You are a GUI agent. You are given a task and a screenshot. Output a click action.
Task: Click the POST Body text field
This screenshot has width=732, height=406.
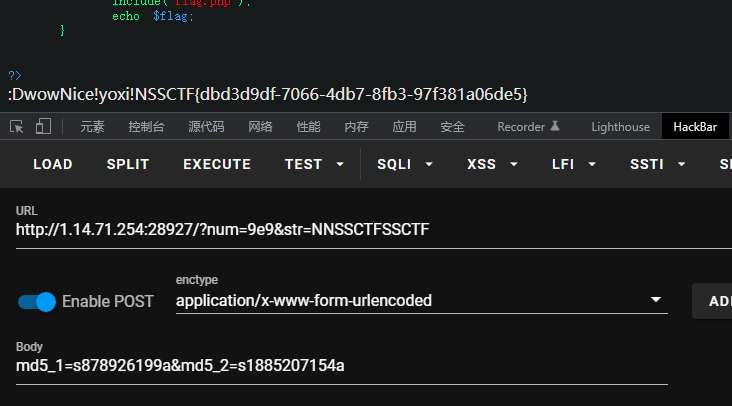pos(340,366)
